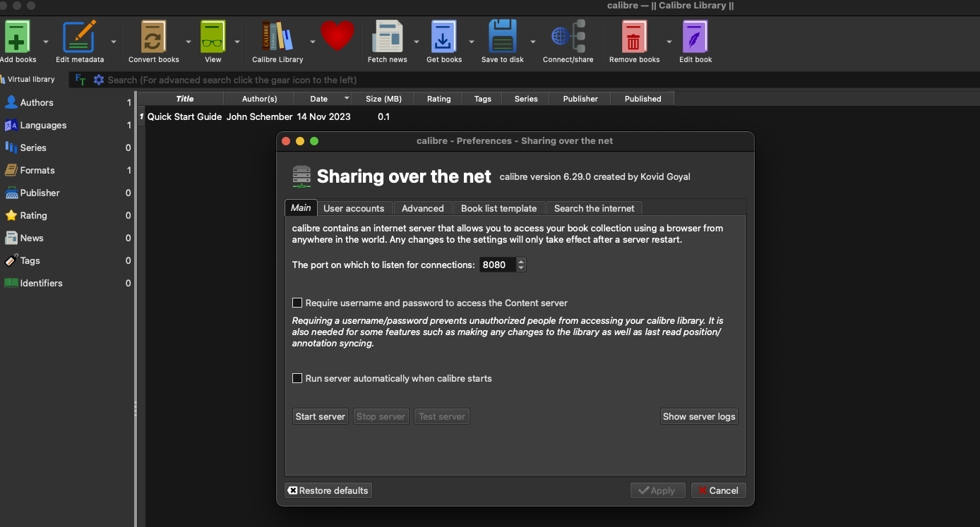Sort by the Author(s) column header
This screenshot has height=527, width=980.
259,99
